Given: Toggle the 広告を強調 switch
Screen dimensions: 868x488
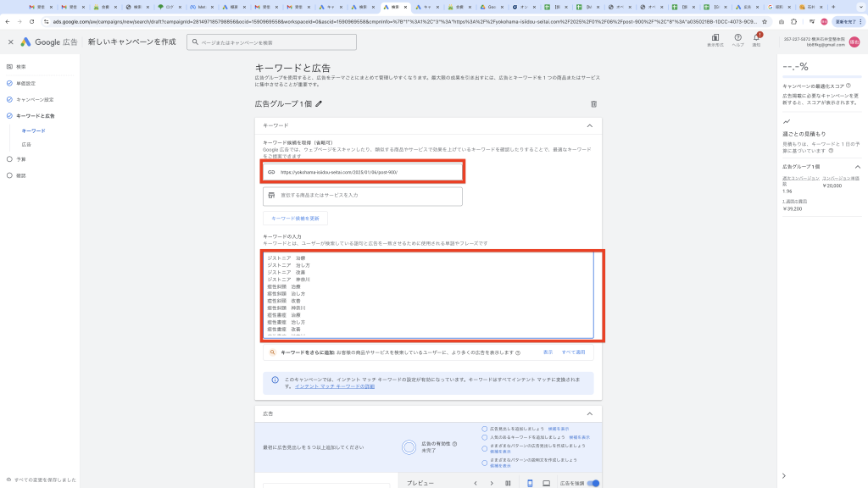Looking at the screenshot, I should coord(593,483).
